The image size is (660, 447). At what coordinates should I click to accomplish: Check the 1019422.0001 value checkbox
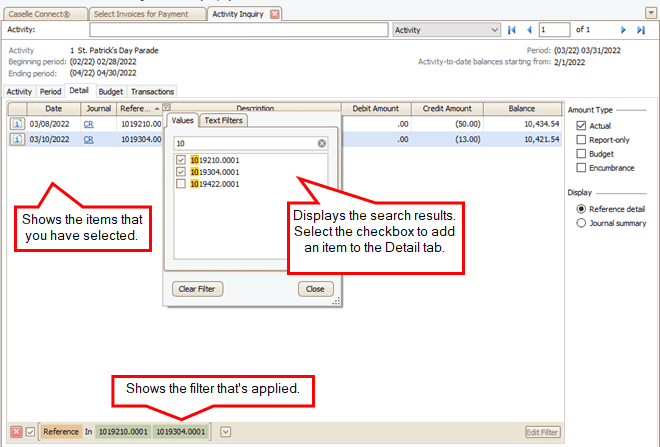pos(181,184)
